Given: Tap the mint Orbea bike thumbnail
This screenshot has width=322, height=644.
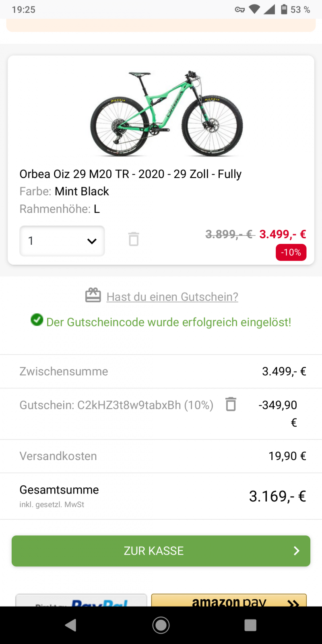Looking at the screenshot, I should point(166,113).
